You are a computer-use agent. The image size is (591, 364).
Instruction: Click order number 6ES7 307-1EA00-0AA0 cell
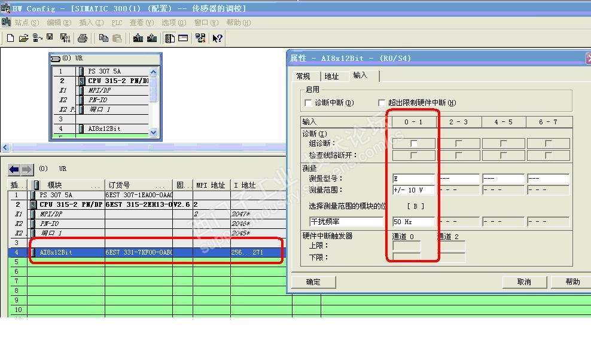pos(138,195)
